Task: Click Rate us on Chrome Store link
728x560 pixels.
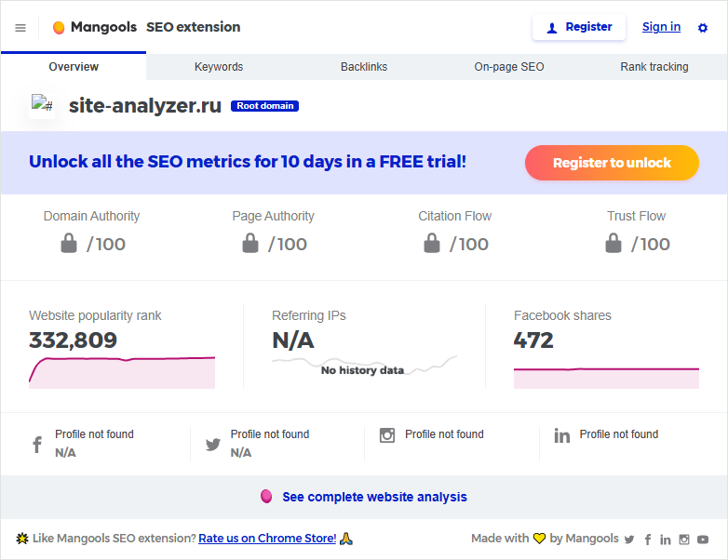Action: coord(267,539)
